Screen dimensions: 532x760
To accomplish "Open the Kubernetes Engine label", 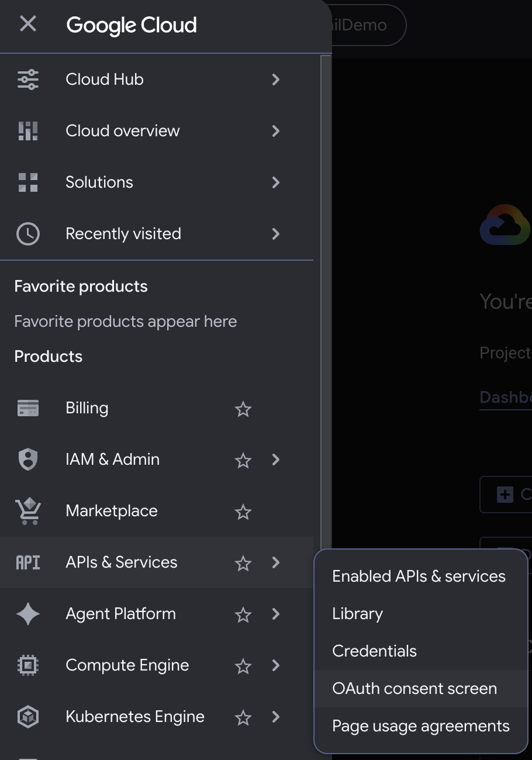I will pos(135,717).
